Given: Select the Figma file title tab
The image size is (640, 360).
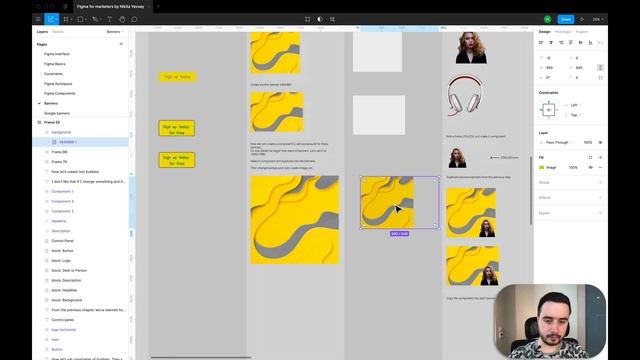Looking at the screenshot, I should pyautogui.click(x=111, y=7).
